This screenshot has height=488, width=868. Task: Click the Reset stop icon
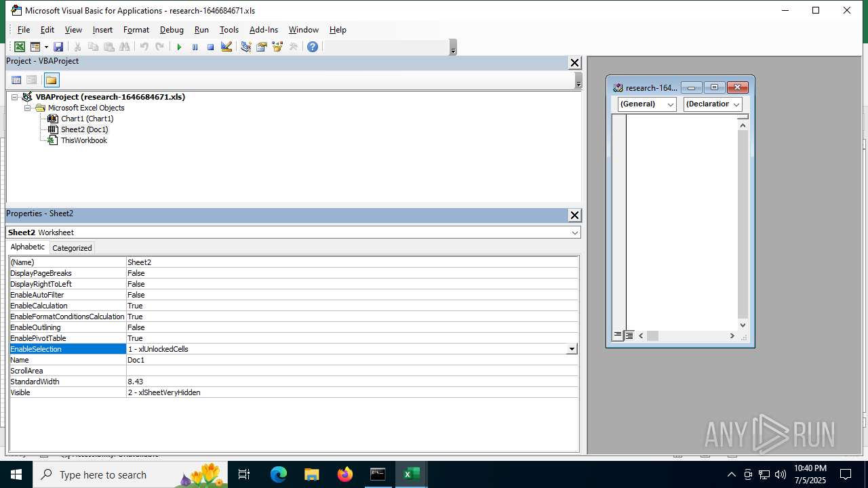[210, 47]
